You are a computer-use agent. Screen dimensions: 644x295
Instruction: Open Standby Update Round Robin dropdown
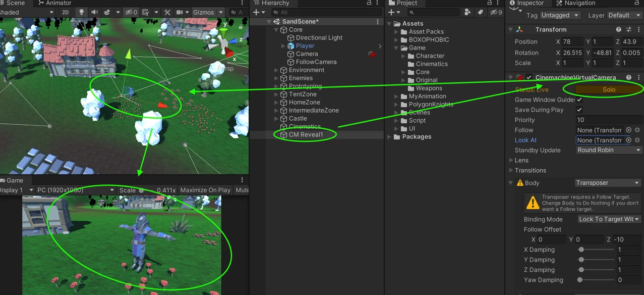pyautogui.click(x=609, y=150)
